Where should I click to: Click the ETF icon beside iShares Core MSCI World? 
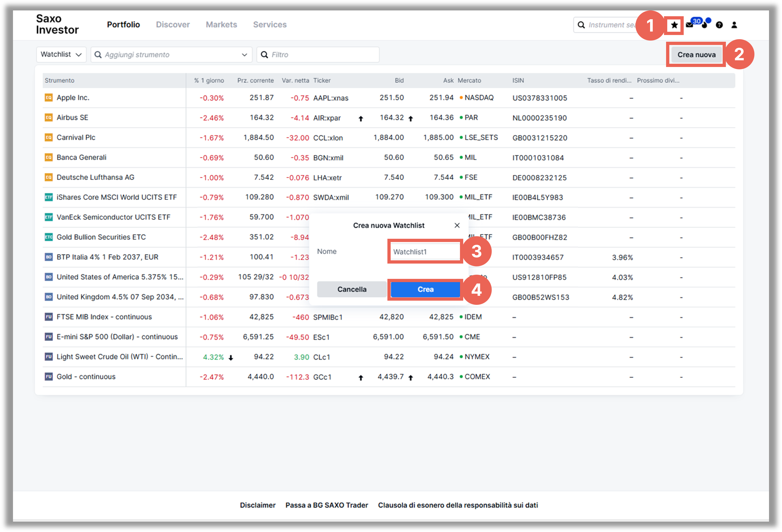coord(49,197)
